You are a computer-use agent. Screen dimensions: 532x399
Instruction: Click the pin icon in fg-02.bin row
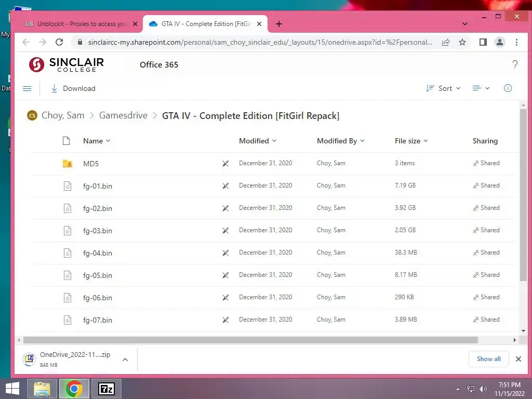point(225,208)
